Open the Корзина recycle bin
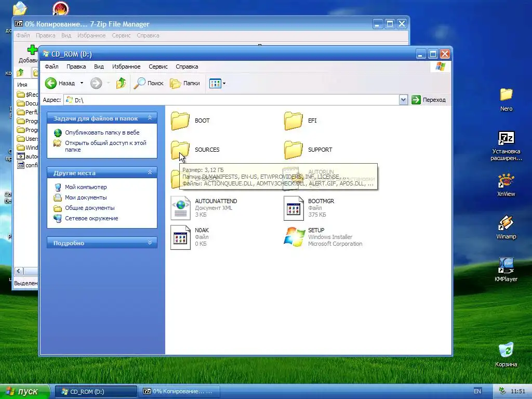Viewport: 532px width, 399px height. [506, 355]
